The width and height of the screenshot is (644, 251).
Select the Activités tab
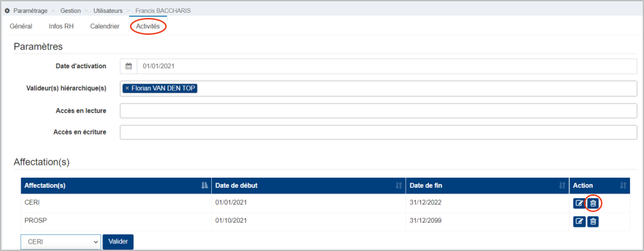coord(148,26)
